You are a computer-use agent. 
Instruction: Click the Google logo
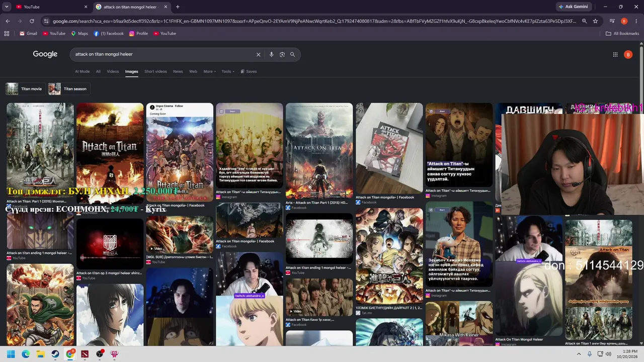tap(45, 54)
